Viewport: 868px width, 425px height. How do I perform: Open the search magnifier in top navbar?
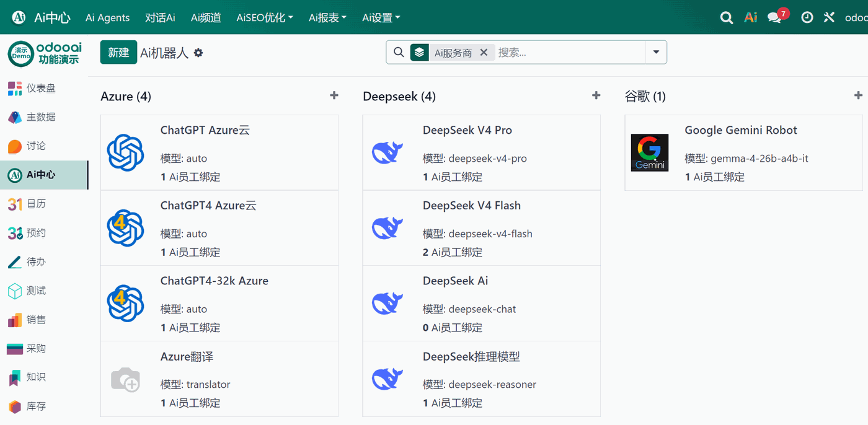[727, 17]
